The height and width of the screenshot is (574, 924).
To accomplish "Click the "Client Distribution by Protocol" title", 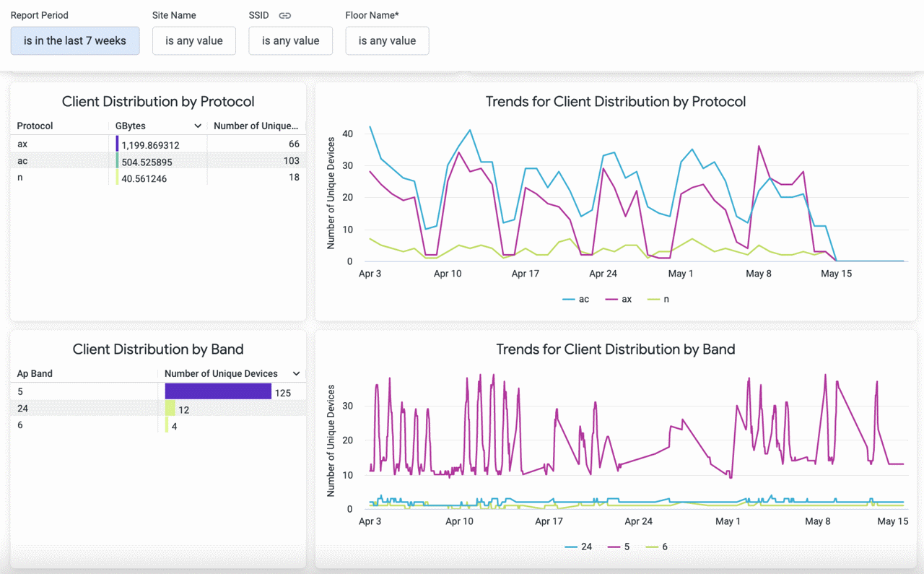I will pos(157,101).
